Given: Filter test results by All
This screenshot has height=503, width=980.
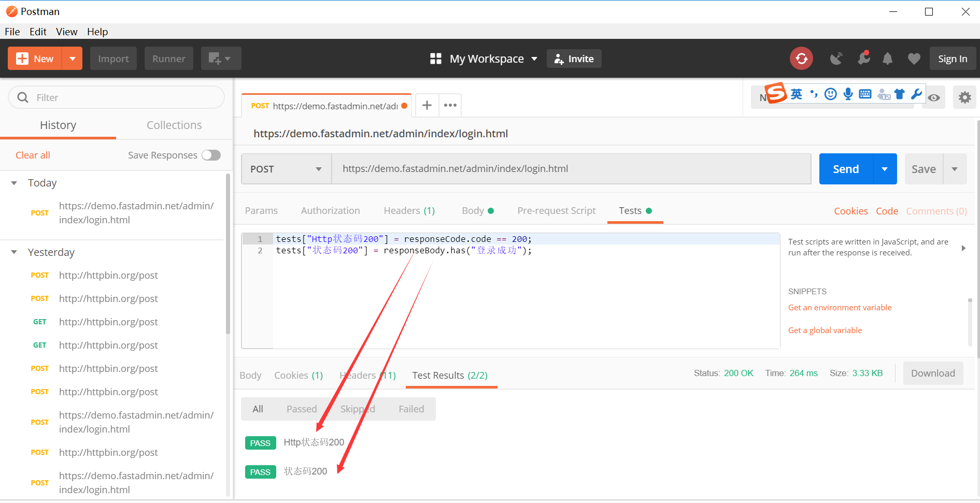Looking at the screenshot, I should [258, 409].
